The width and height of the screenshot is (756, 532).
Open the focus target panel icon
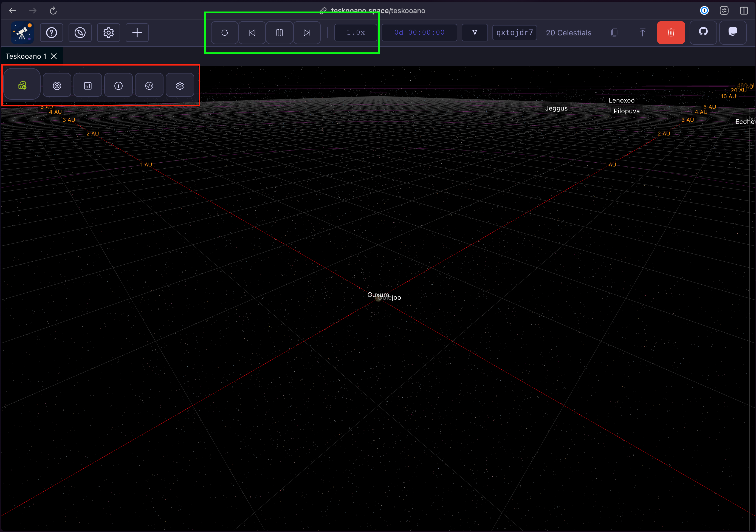pos(57,86)
